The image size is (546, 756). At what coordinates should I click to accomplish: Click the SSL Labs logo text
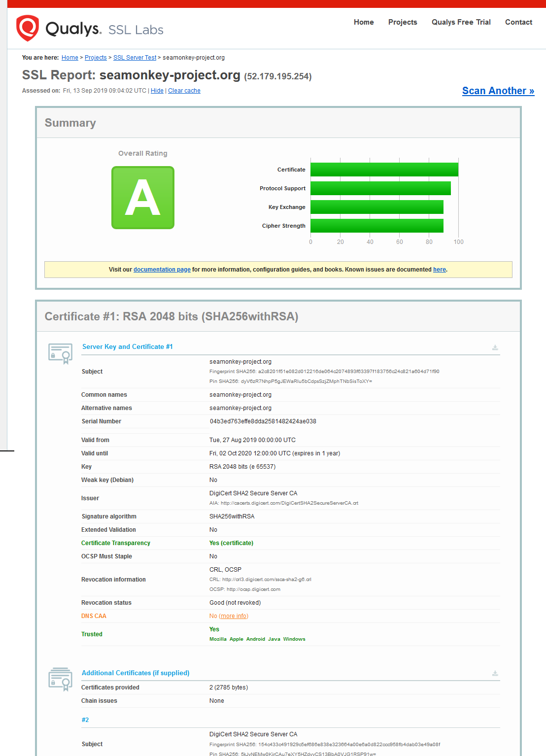136,30
